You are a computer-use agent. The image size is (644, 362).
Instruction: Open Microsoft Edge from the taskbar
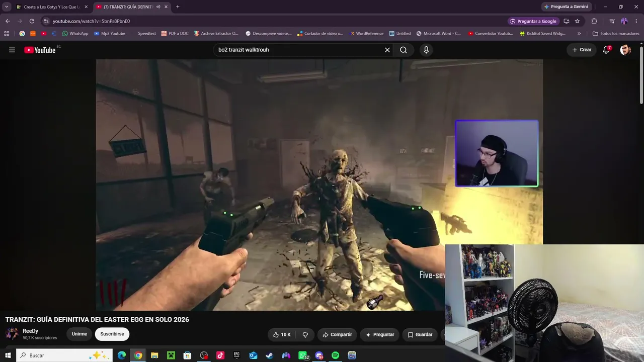[x=122, y=355]
